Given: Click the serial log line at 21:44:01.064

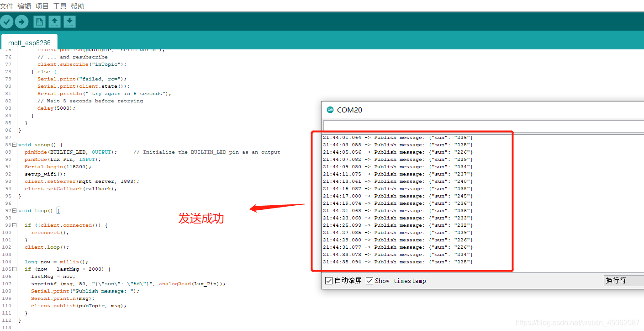Looking at the screenshot, I should 398,138.
